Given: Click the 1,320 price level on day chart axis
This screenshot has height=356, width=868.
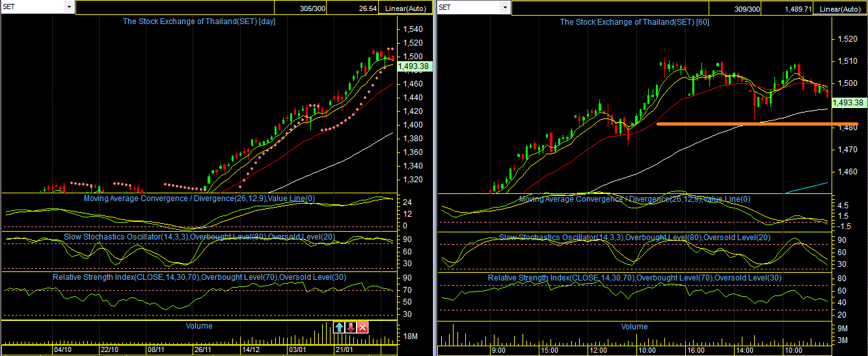Looking at the screenshot, I should (413, 180).
